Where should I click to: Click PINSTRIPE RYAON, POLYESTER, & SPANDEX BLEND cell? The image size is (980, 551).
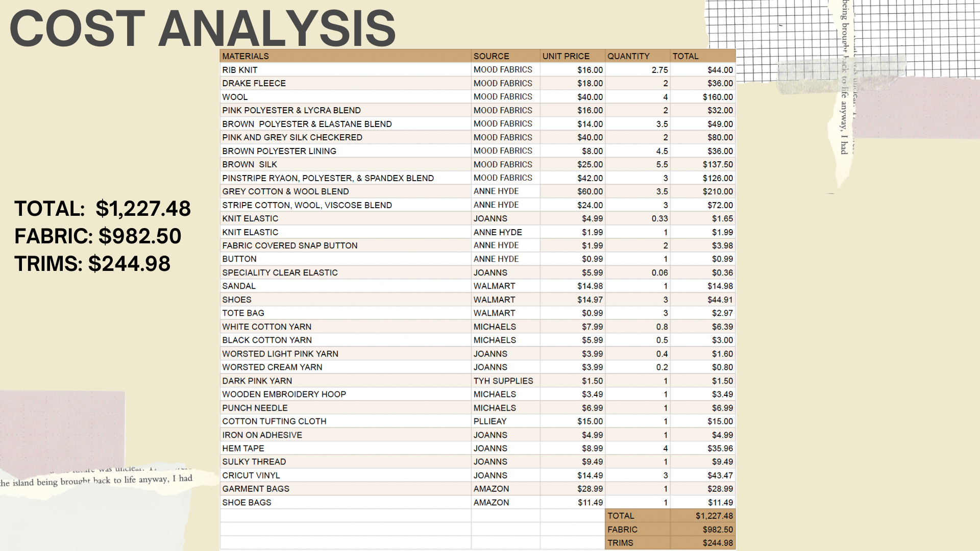[346, 178]
